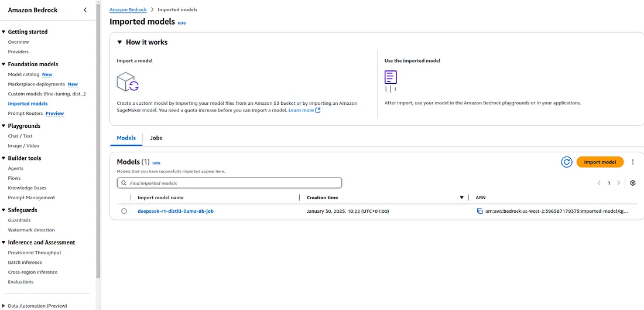This screenshot has width=644, height=310.
Task: Refresh the imported models list
Action: pos(567,162)
